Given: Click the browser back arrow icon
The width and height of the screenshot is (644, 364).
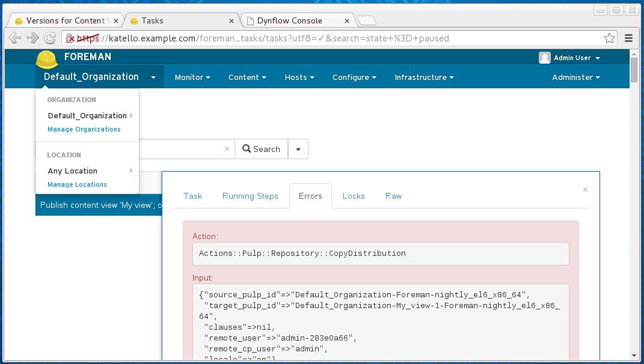Looking at the screenshot, I should click(x=15, y=38).
